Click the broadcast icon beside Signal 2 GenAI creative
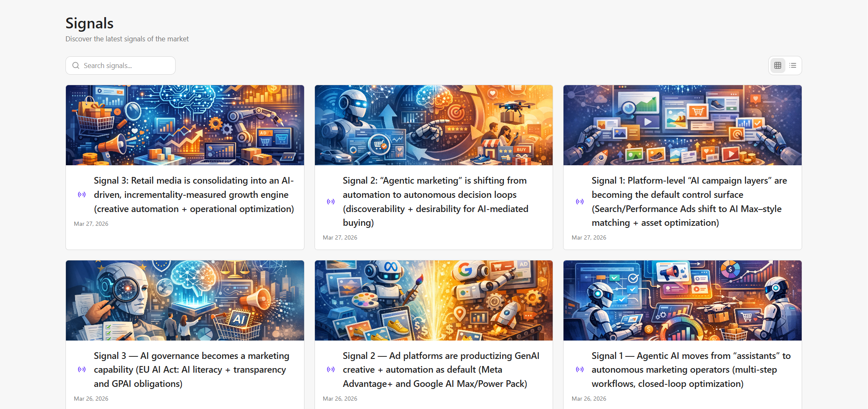Screen dimensions: 868x409 pyautogui.click(x=330, y=369)
